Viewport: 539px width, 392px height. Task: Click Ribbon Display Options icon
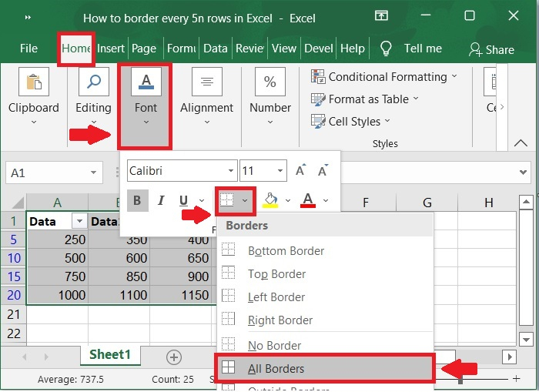pyautogui.click(x=381, y=16)
